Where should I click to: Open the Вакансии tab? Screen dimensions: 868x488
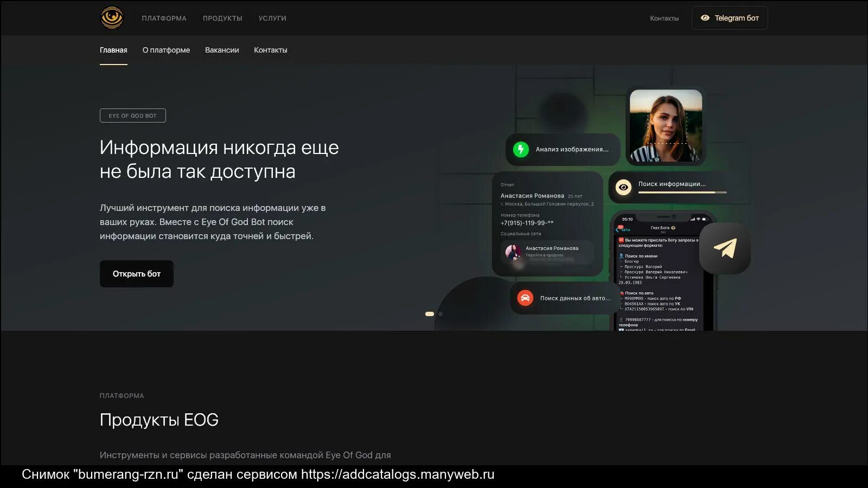pos(222,50)
